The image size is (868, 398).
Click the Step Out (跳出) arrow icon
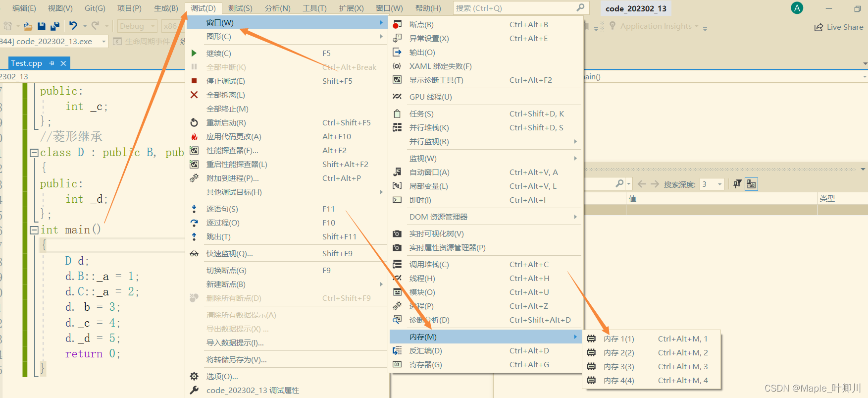(x=194, y=236)
